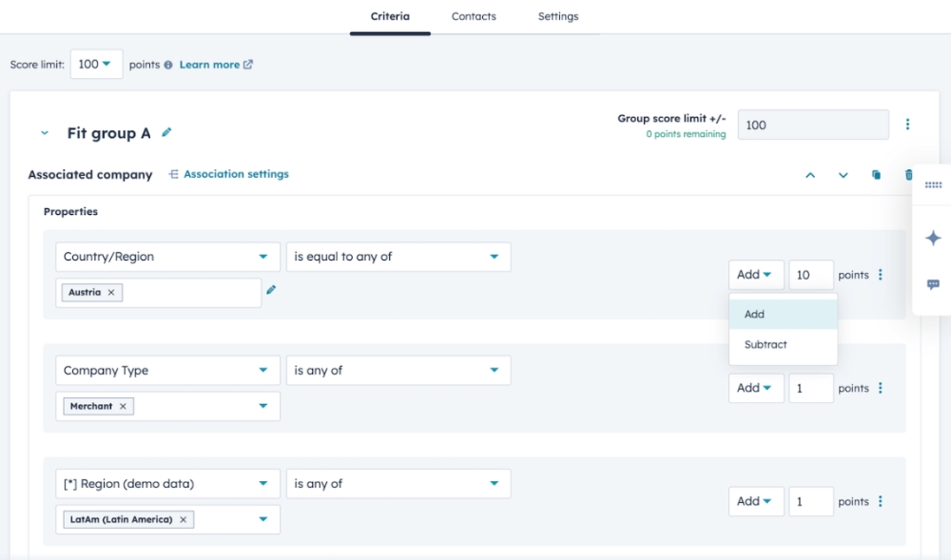Switch to the Contacts tab

pyautogui.click(x=474, y=16)
